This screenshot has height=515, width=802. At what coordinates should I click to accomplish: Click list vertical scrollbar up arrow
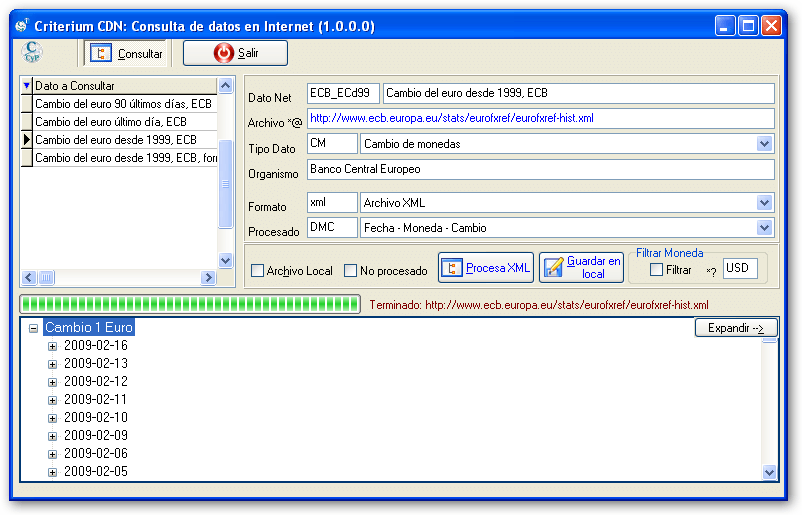click(226, 85)
